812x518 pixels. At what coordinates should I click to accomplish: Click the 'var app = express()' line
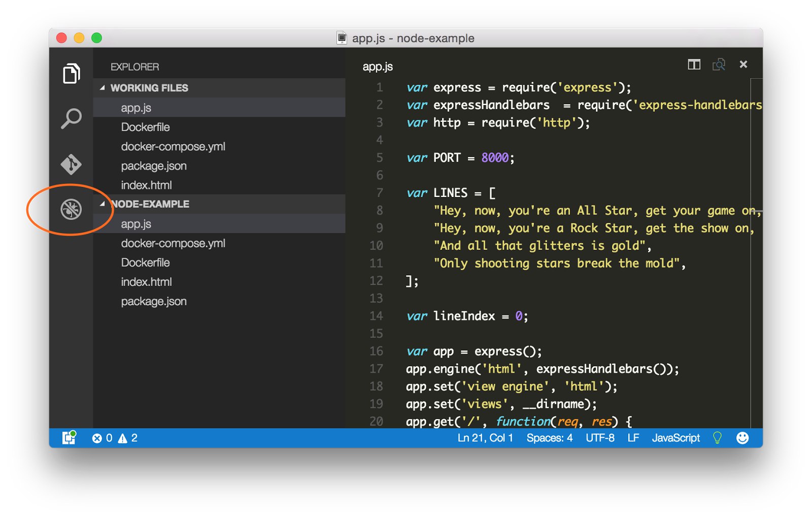474,351
